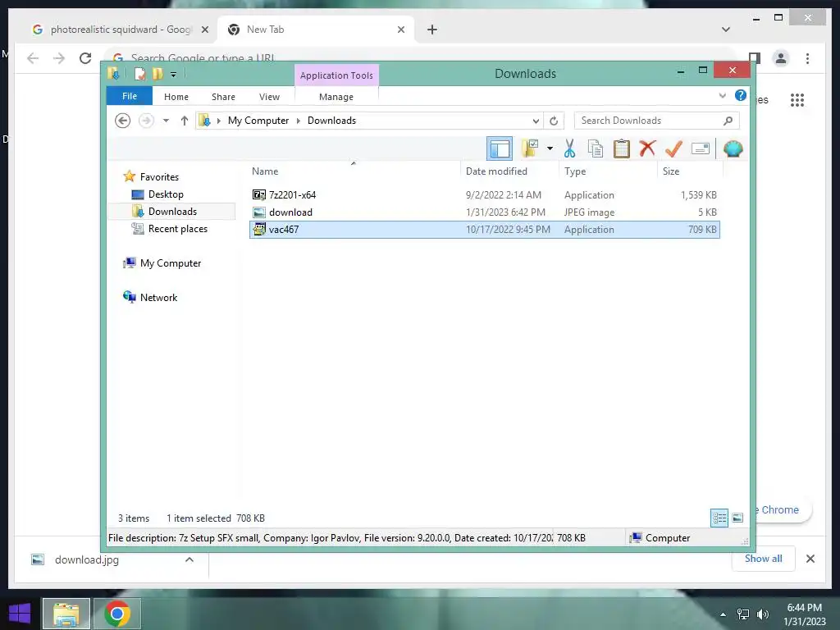Screen dimensions: 840x630
Task: Select the 7z2201-x64 application file
Action: tap(484, 195)
